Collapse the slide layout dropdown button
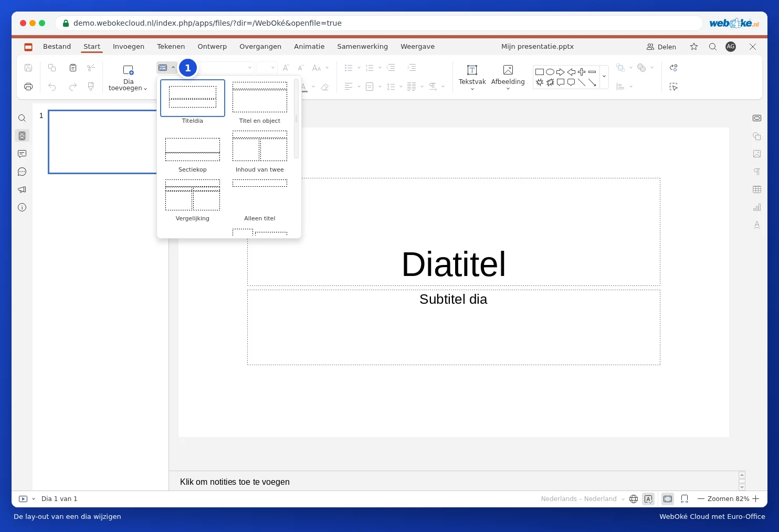Screen dimensions: 779x532 (166, 68)
